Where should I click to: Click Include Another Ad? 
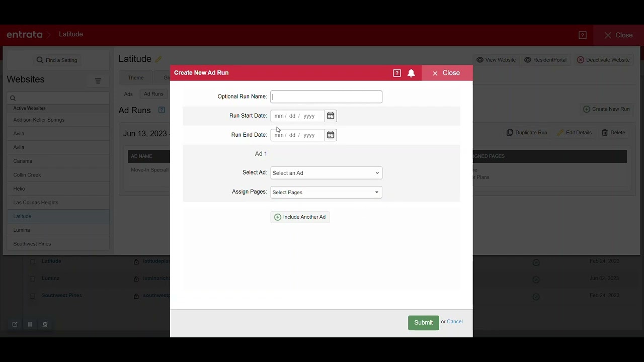(300, 217)
